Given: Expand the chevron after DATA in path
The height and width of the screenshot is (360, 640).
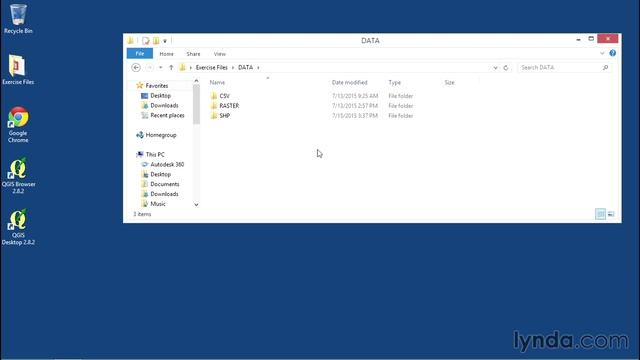Looking at the screenshot, I should (x=258, y=68).
